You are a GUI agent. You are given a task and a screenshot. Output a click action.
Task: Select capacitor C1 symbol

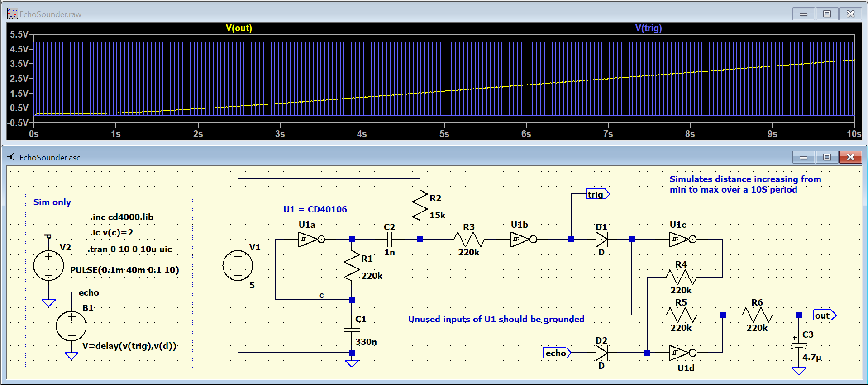(x=352, y=330)
